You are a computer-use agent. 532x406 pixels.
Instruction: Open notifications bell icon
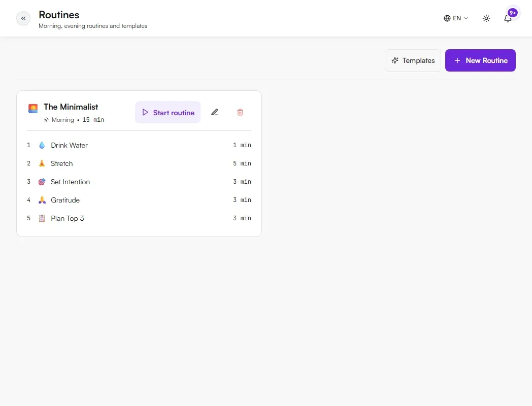(x=508, y=18)
